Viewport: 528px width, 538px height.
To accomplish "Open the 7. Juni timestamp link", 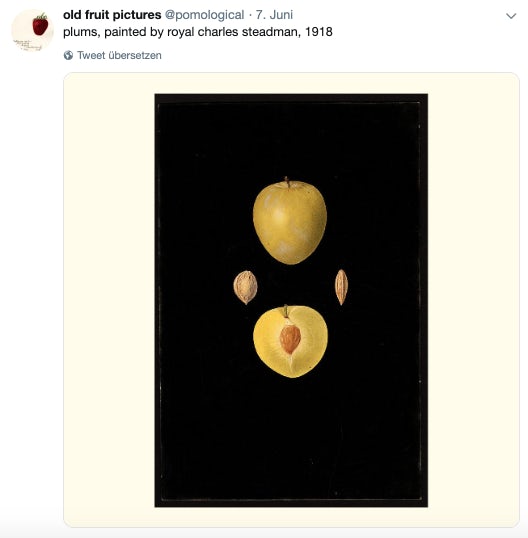I will pos(274,15).
